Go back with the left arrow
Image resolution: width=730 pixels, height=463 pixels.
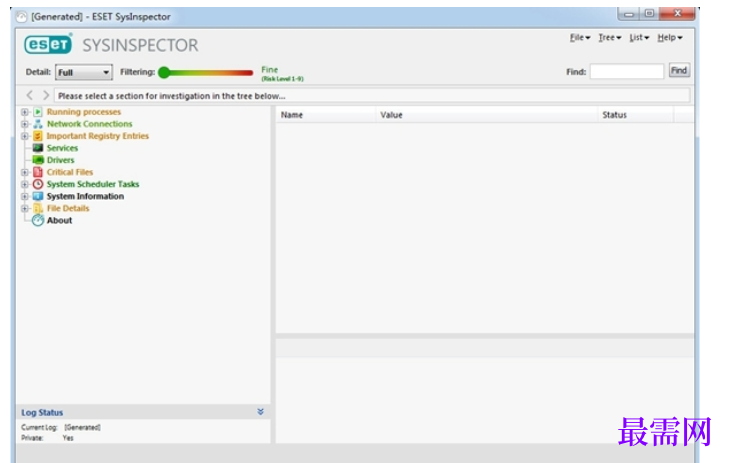30,95
